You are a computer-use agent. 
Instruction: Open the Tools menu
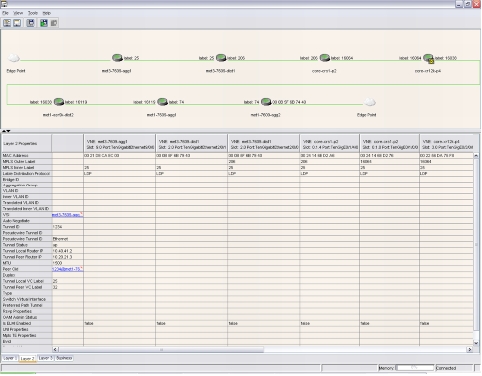coord(33,13)
